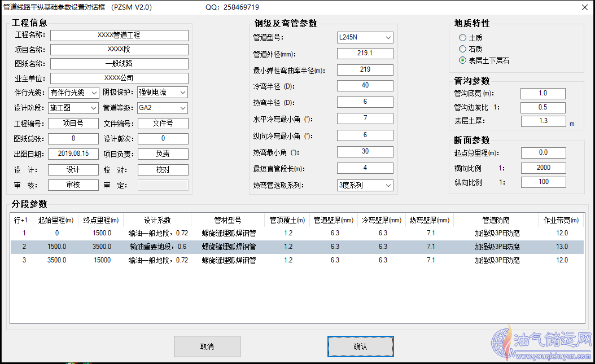595x364 pixels.
Task: Click the 取消 cancel button
Action: tap(208, 346)
